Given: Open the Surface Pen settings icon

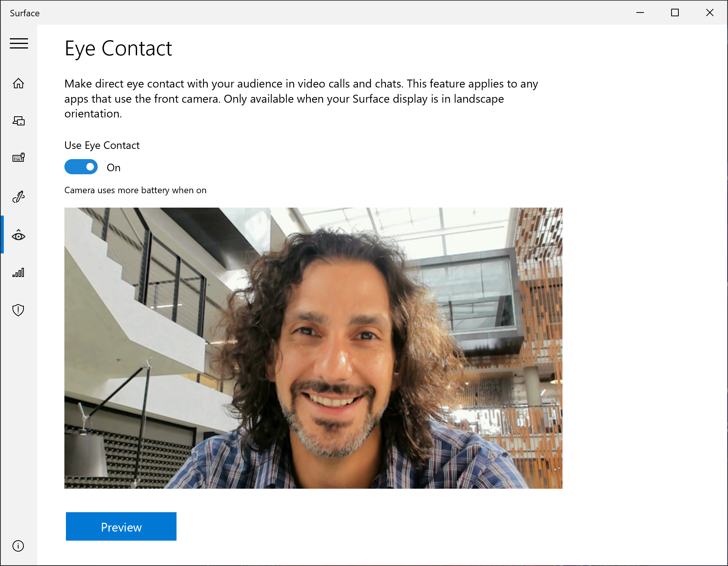Looking at the screenshot, I should coord(19,197).
